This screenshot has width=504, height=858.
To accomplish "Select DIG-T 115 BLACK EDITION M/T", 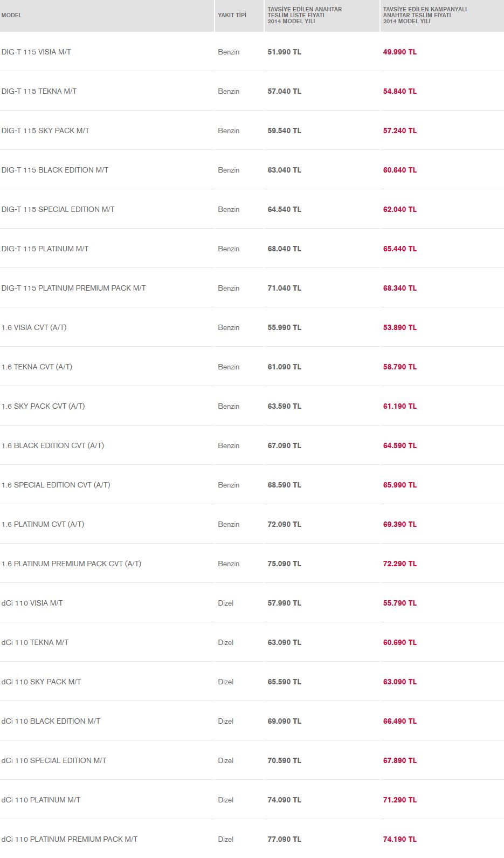I will pos(55,170).
